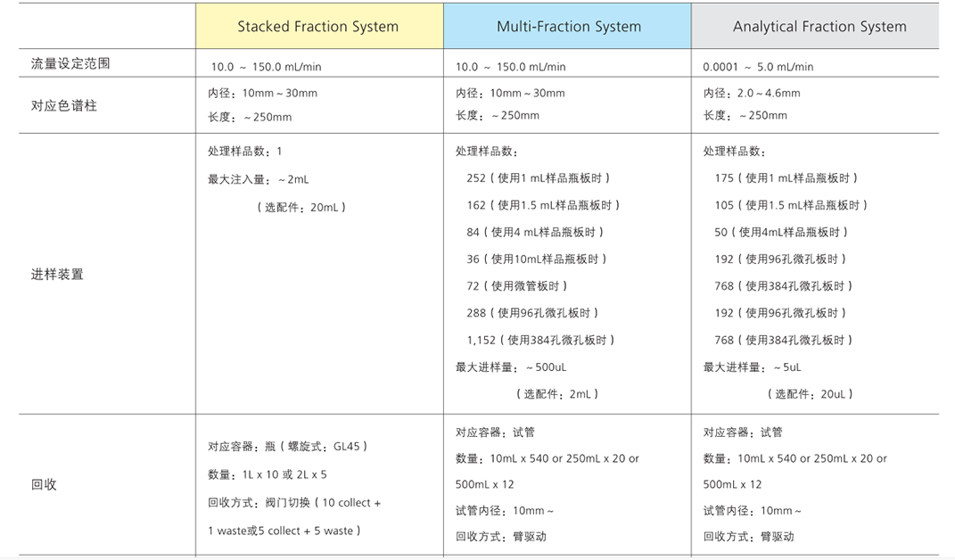Screen dimensions: 955x560
Task: Click 内径：2.0～4.6mm in Analytical column
Action: (752, 94)
